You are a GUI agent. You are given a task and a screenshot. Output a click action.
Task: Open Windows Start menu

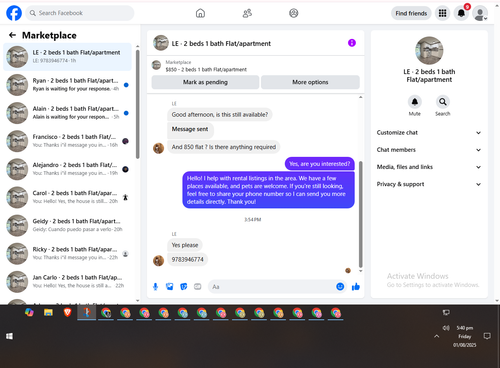point(9,336)
